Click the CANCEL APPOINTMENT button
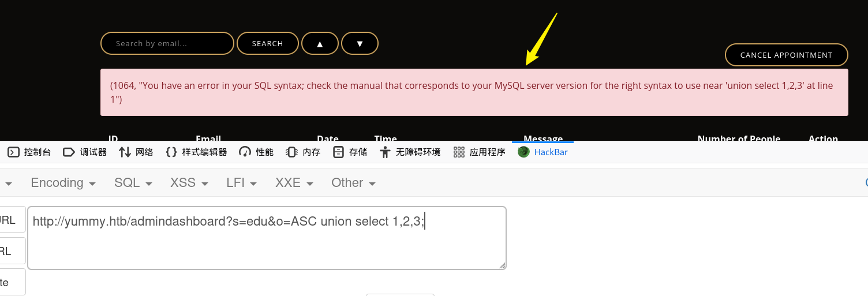 (787, 55)
